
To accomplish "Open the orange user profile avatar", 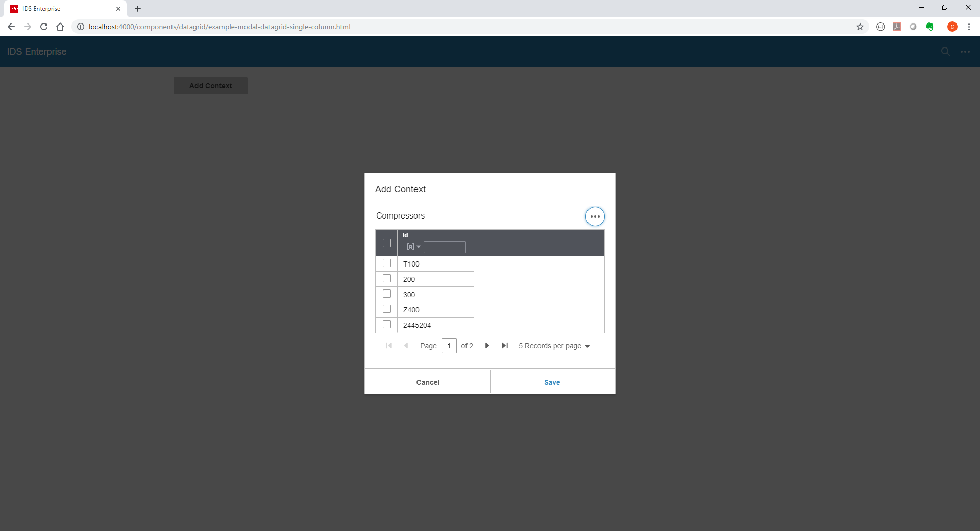I will click(x=952, y=27).
